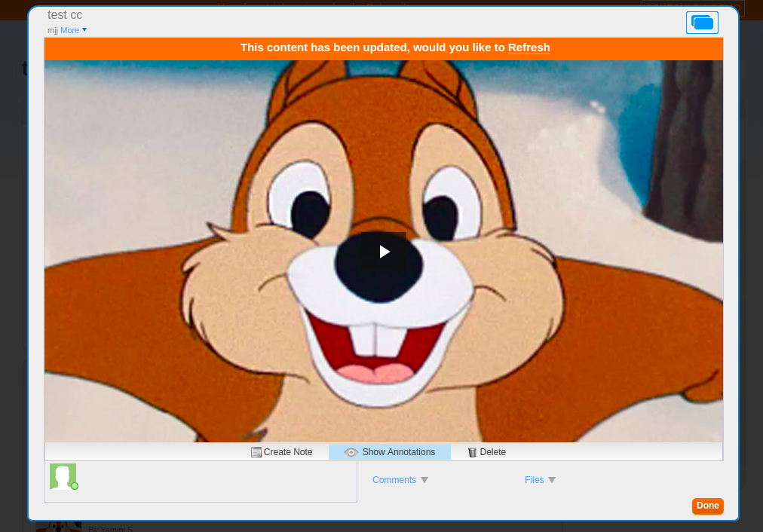Image resolution: width=763 pixels, height=532 pixels.
Task: Click the eye icon for annotations
Action: (x=351, y=452)
